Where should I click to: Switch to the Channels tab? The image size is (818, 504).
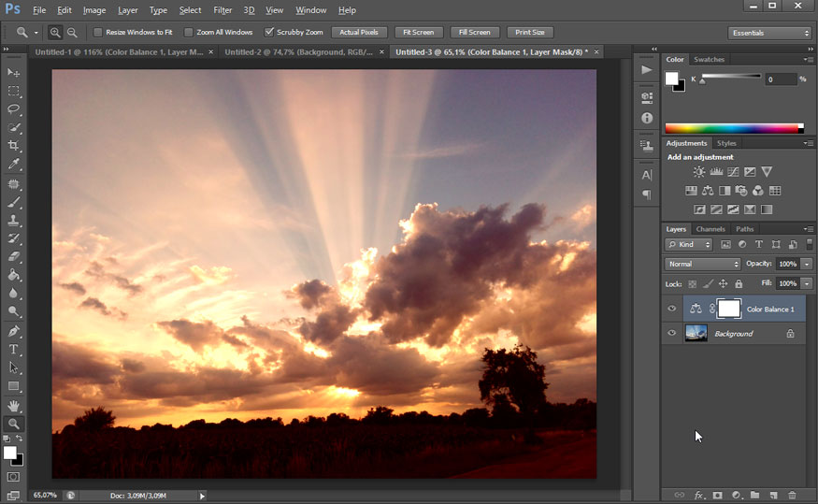pyautogui.click(x=710, y=229)
